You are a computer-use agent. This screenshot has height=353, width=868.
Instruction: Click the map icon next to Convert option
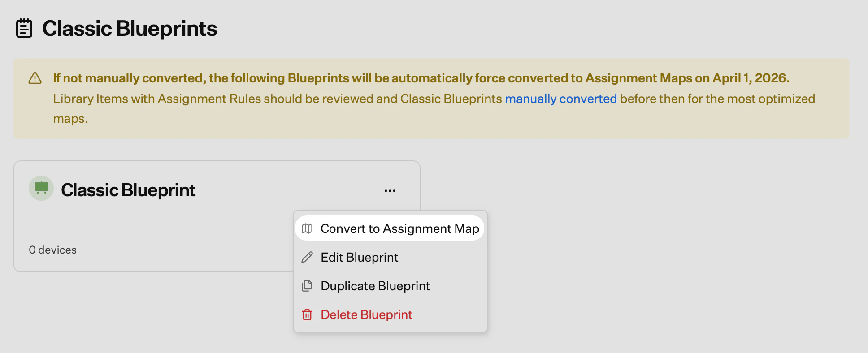[x=307, y=228]
